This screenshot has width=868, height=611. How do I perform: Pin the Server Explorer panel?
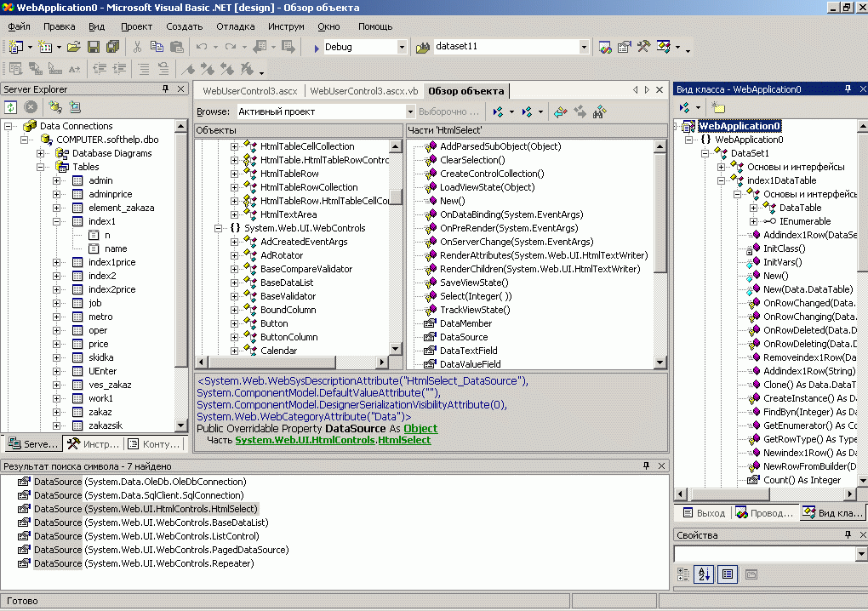(166, 89)
